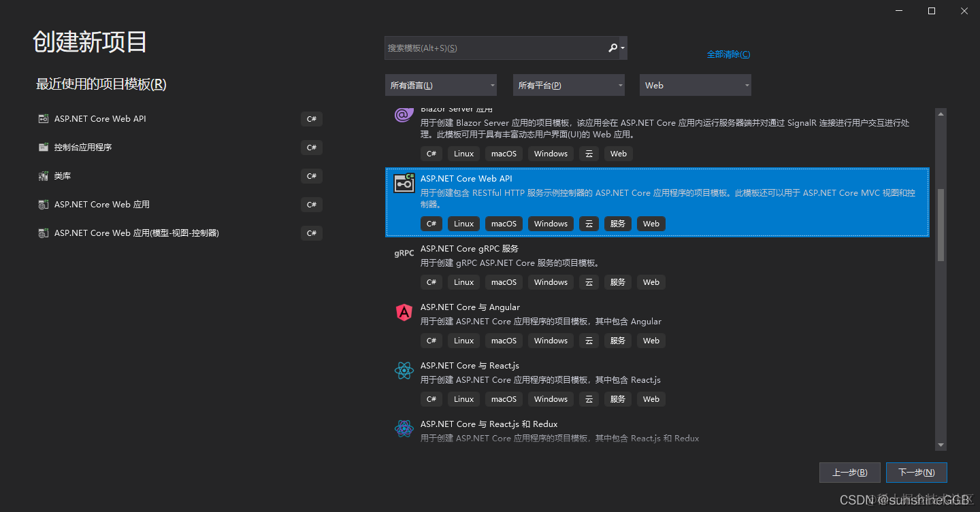Viewport: 980px width, 512px height.
Task: Click Web tag under gRPC 服务 template
Action: (x=651, y=282)
